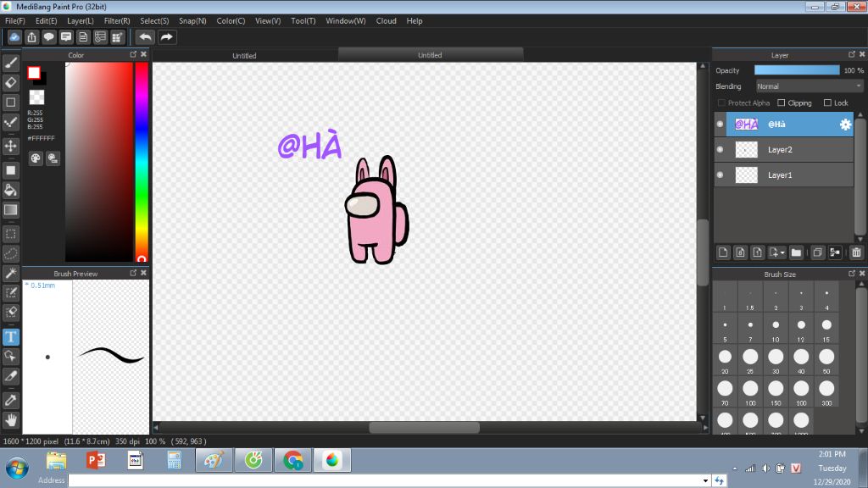The height and width of the screenshot is (488, 868).
Task: Select brush size 100
Action: pos(750,391)
